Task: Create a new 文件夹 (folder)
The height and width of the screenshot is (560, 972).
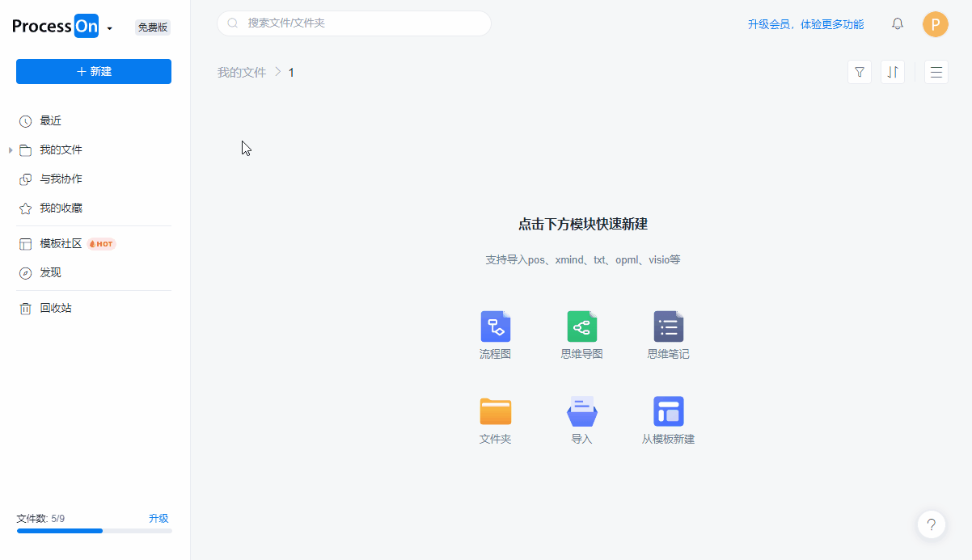Action: (495, 419)
